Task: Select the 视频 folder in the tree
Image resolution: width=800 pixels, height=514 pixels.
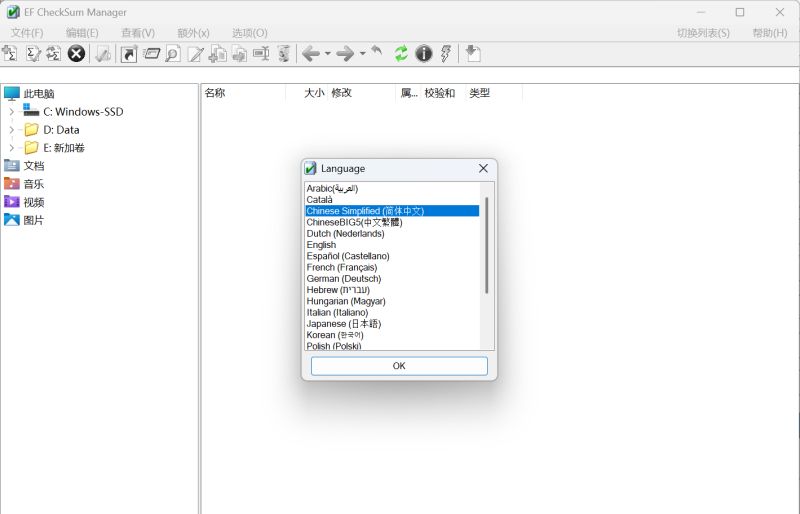Action: coord(34,202)
